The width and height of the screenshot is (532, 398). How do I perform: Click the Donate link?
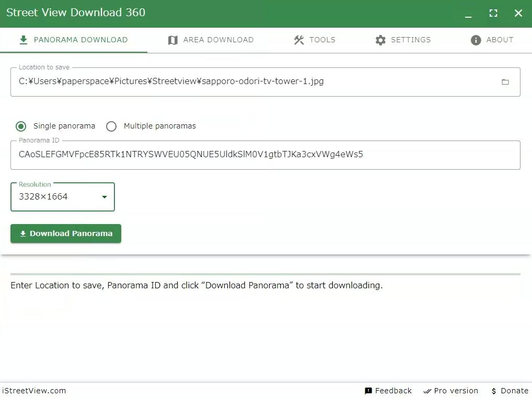click(x=510, y=391)
